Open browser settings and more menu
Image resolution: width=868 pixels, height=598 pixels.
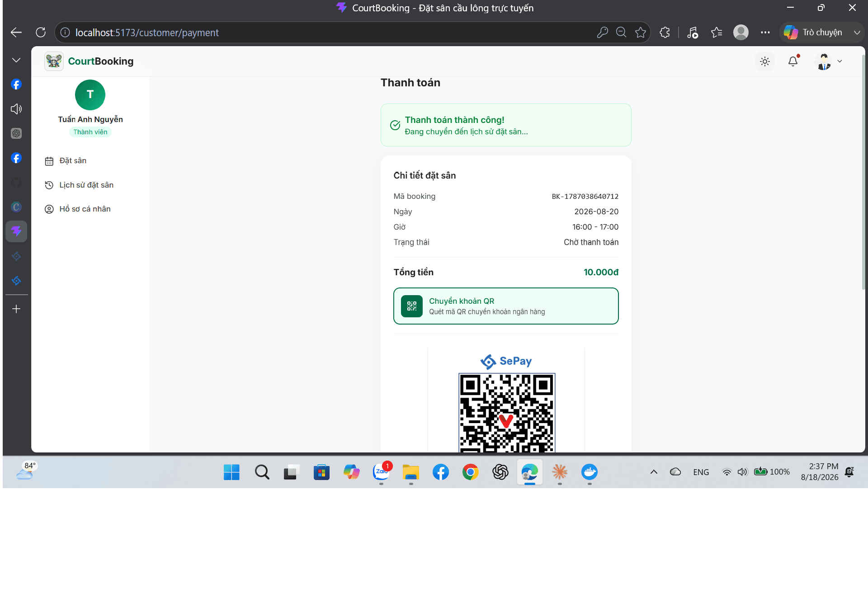click(x=765, y=33)
